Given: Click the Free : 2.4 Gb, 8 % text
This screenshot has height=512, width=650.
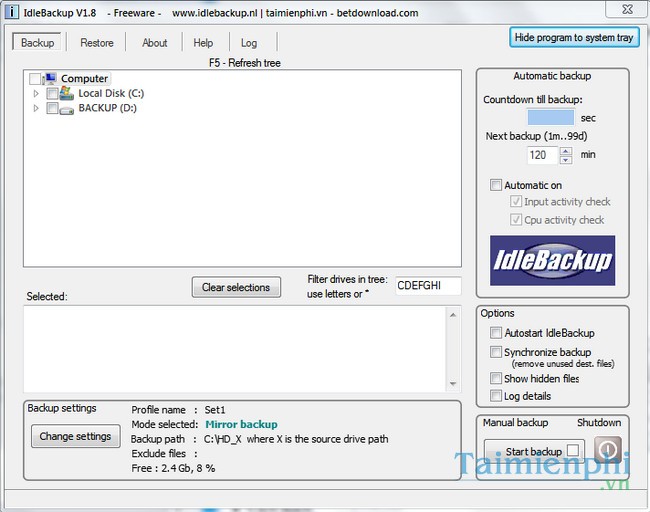Looking at the screenshot, I should pyautogui.click(x=173, y=468).
